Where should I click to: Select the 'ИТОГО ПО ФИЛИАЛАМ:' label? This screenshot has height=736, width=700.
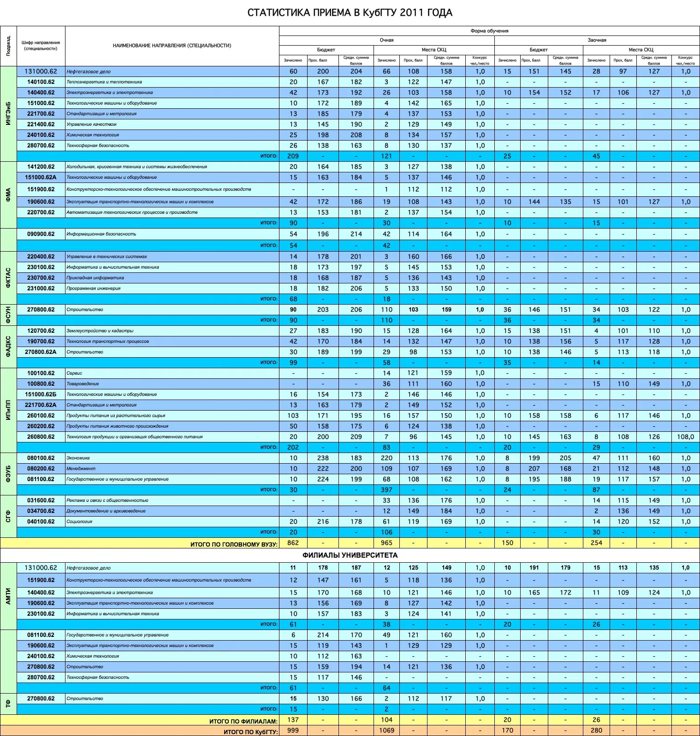click(243, 721)
